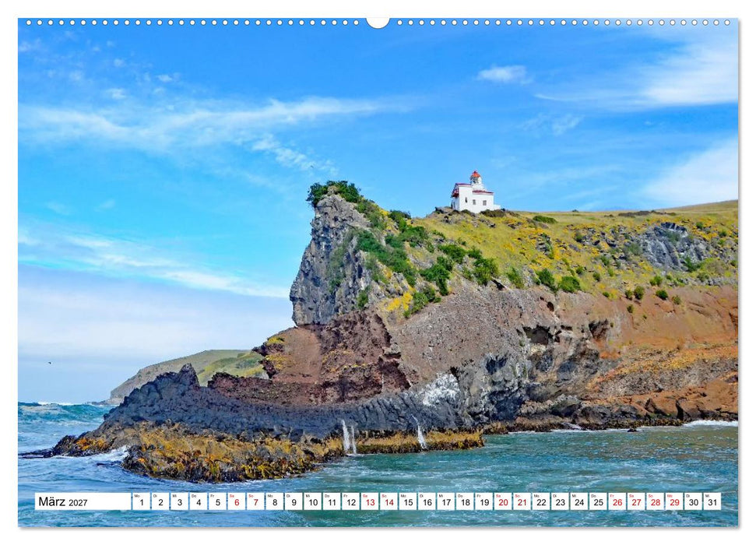Image resolution: width=756 pixels, height=545 pixels.
Task: Select day 30 in the calendar strip
Action: (693, 501)
